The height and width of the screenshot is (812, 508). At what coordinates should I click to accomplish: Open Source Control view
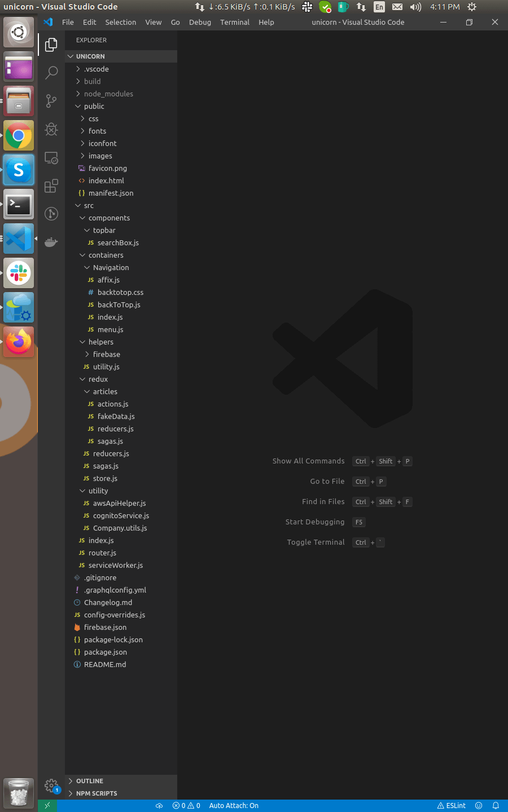[x=51, y=101]
